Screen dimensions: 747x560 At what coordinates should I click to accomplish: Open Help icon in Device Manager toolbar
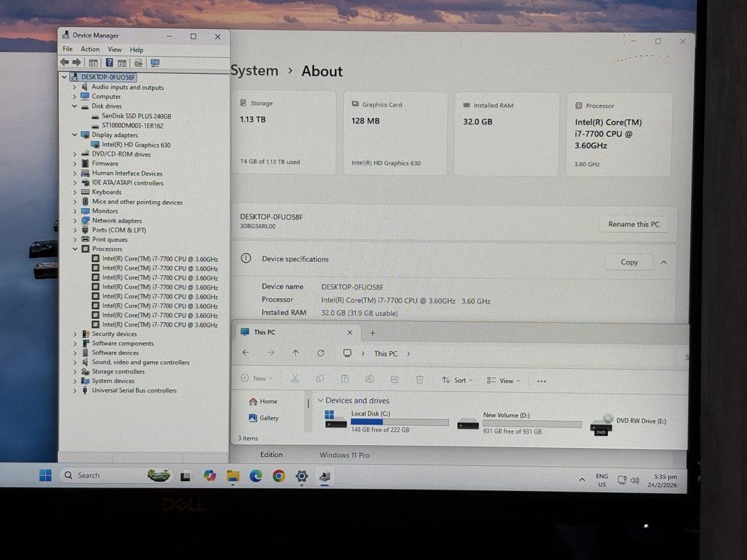[x=109, y=62]
